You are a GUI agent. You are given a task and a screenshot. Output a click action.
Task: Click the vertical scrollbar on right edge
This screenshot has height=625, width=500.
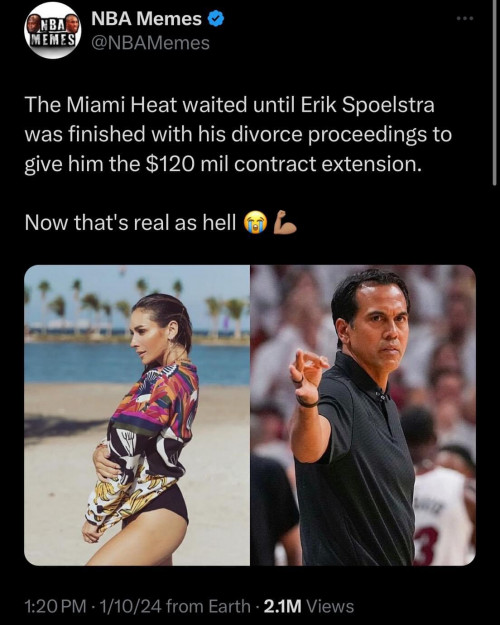[x=495, y=94]
